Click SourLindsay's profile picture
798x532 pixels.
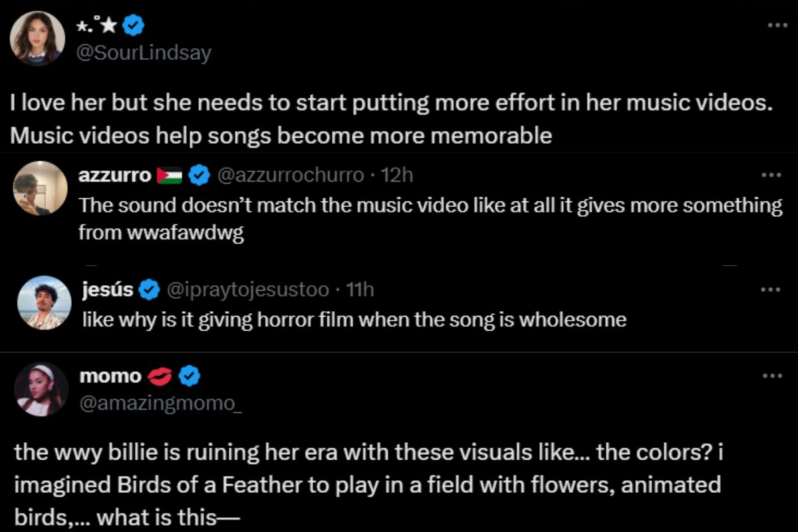(37, 38)
